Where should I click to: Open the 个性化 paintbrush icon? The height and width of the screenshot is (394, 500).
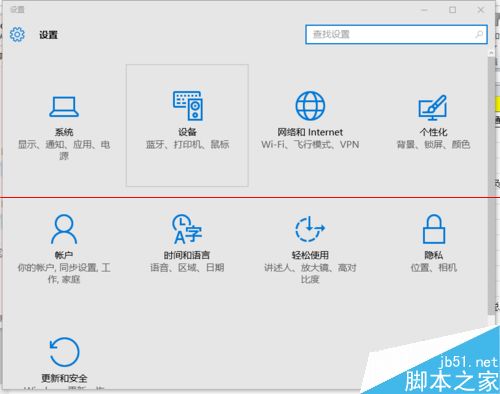click(x=433, y=107)
